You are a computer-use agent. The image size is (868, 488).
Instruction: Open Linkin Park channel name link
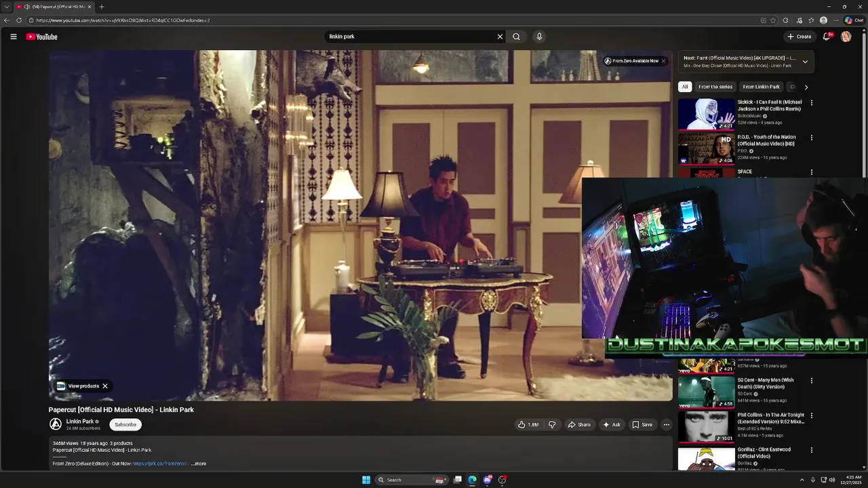(80, 422)
